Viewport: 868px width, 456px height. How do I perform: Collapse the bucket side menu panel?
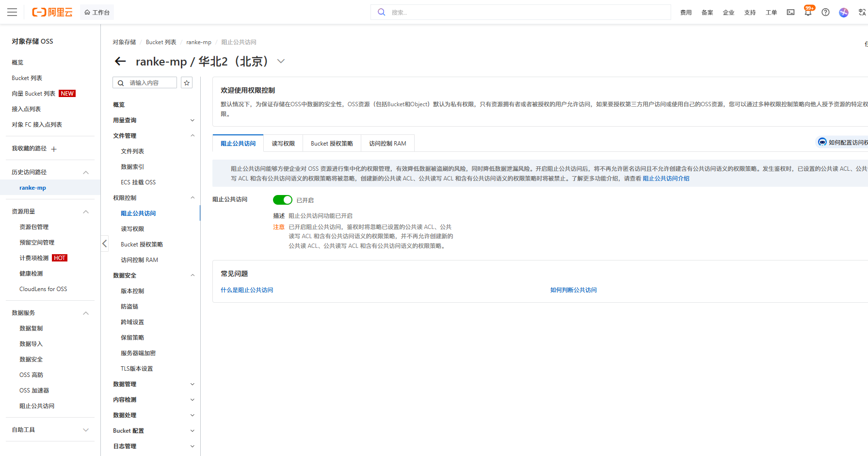pos(105,244)
